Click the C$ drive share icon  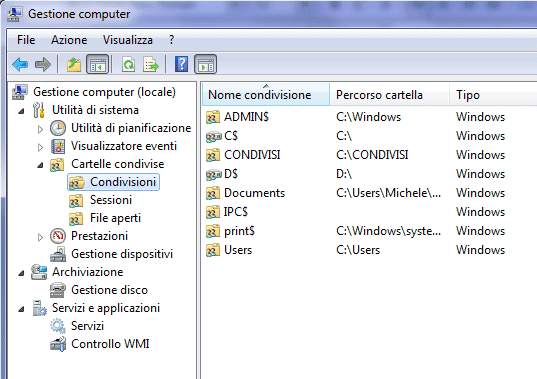tap(213, 137)
